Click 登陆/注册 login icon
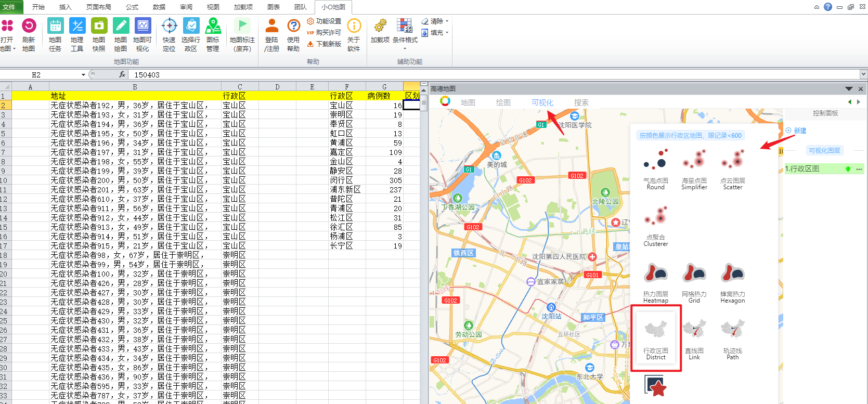 [x=271, y=34]
